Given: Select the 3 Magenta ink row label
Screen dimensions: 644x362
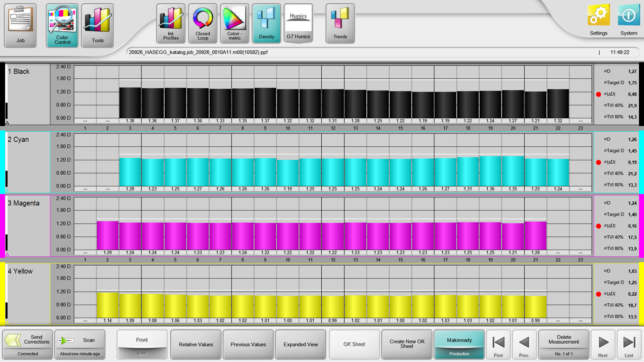Looking at the screenshot, I should (23, 203).
